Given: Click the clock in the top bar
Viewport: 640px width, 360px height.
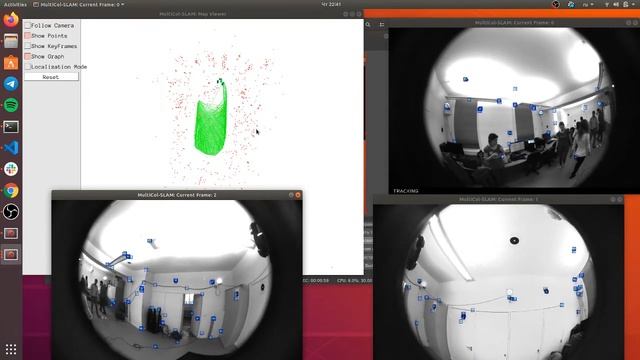Looking at the screenshot, I should click(331, 4).
